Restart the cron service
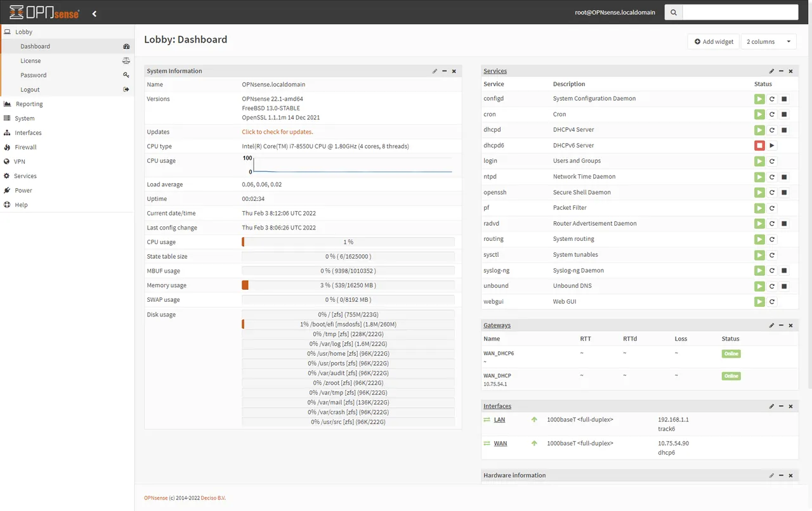This screenshot has height=511, width=812. (x=772, y=114)
